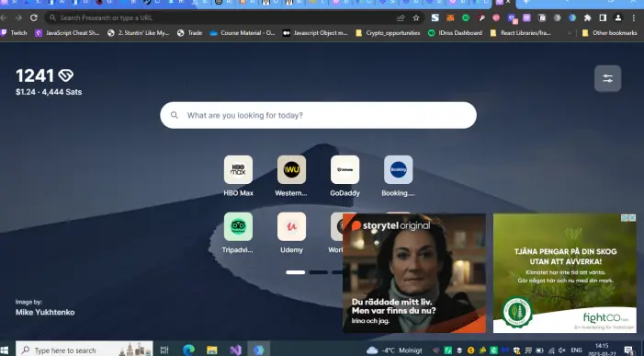Open the Tripadvisor shortcut tile
644x356 pixels.
(238, 226)
